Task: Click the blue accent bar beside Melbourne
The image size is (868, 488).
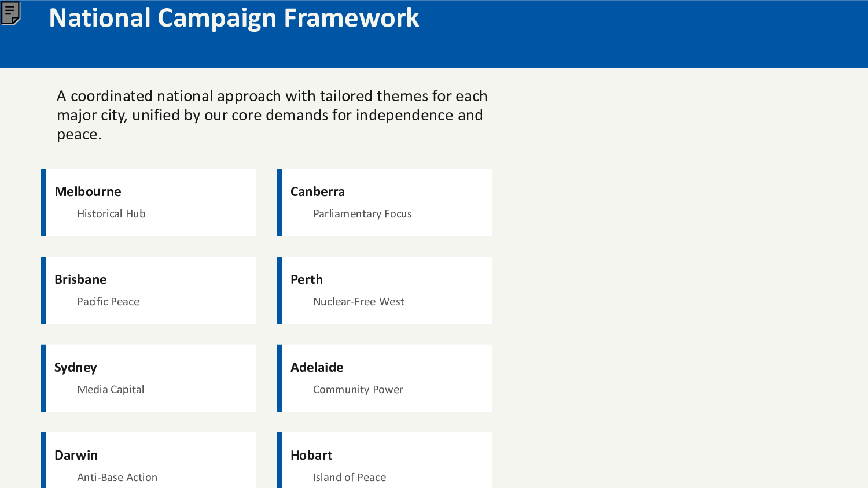Action: coord(43,203)
